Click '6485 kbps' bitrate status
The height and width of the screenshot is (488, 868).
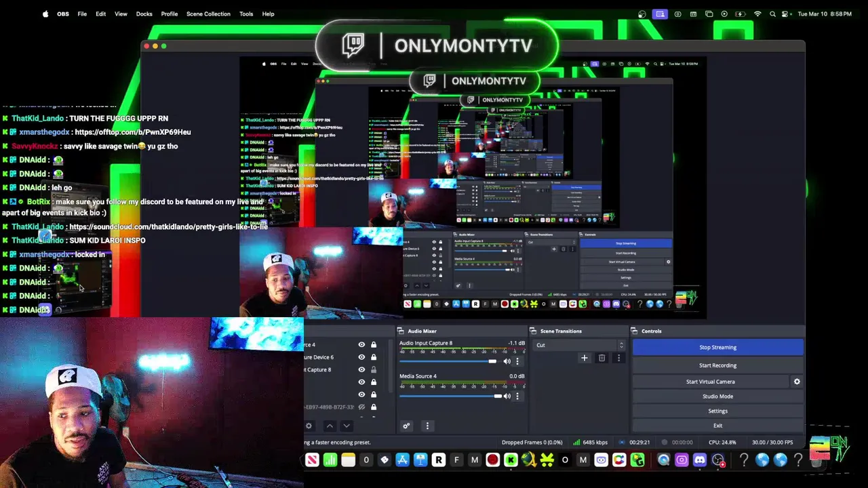pos(595,443)
